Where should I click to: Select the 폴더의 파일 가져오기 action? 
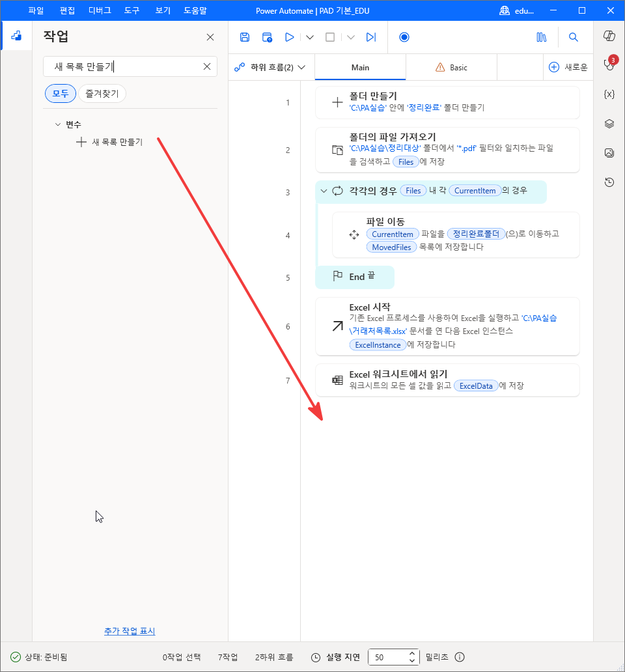(x=447, y=150)
